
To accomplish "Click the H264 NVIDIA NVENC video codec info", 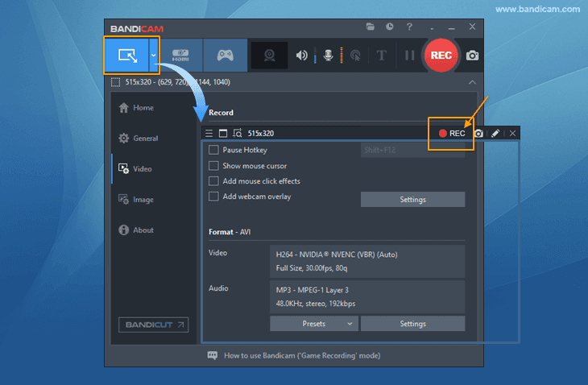I will click(367, 261).
